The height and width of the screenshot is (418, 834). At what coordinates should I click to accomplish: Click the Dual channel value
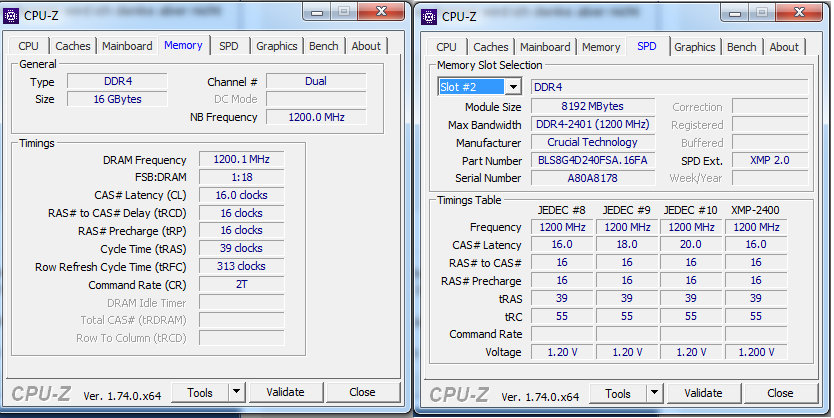pos(316,81)
